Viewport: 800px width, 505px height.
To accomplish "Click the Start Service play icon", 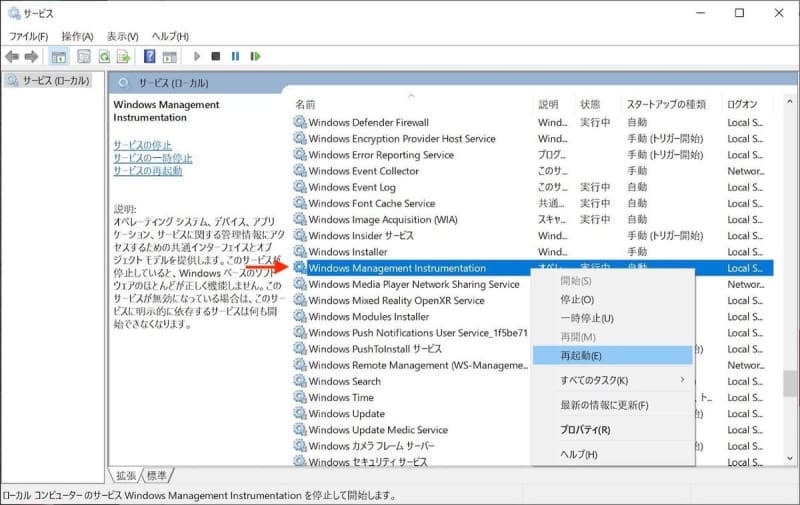I will [196, 56].
